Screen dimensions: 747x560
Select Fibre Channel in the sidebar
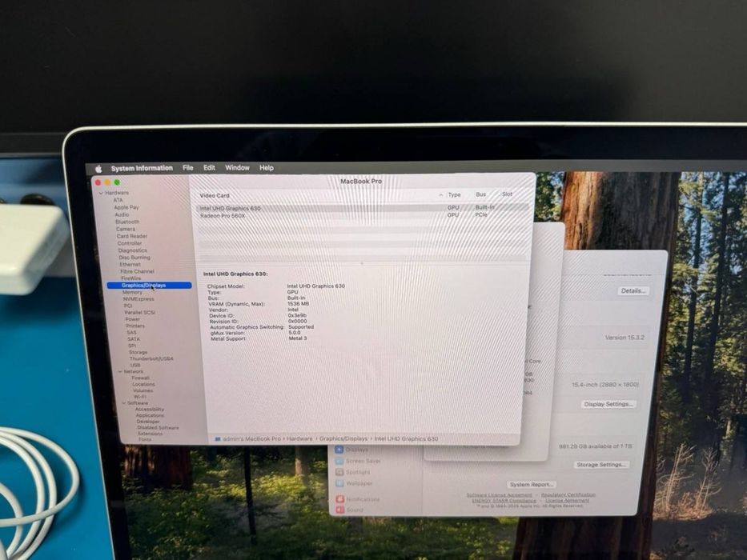pos(137,271)
